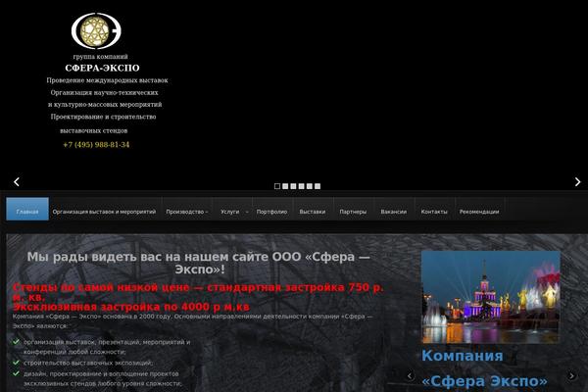This screenshot has height=392, width=588.
Task: Open the Партнеры menu item
Action: [x=353, y=212]
